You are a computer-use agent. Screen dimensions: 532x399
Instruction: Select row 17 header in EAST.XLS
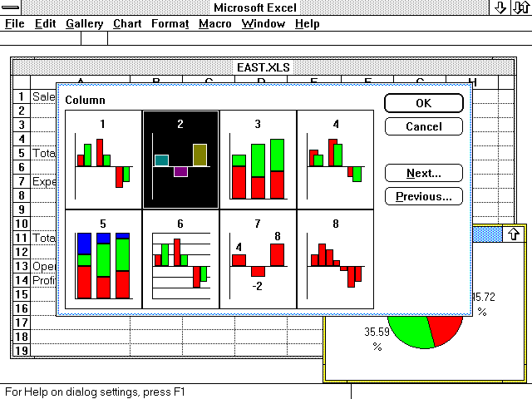22,323
